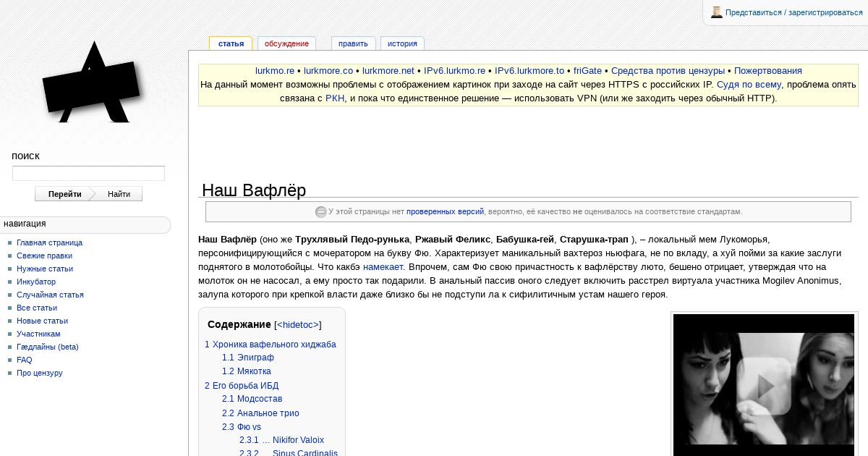
Task: Click the Наш Вафлёр page heading
Action: [254, 190]
